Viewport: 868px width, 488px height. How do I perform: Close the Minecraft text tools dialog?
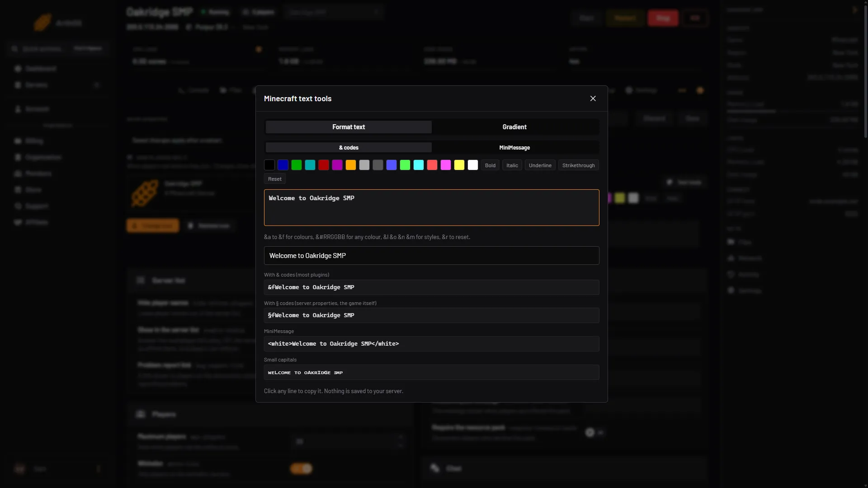[x=593, y=99]
